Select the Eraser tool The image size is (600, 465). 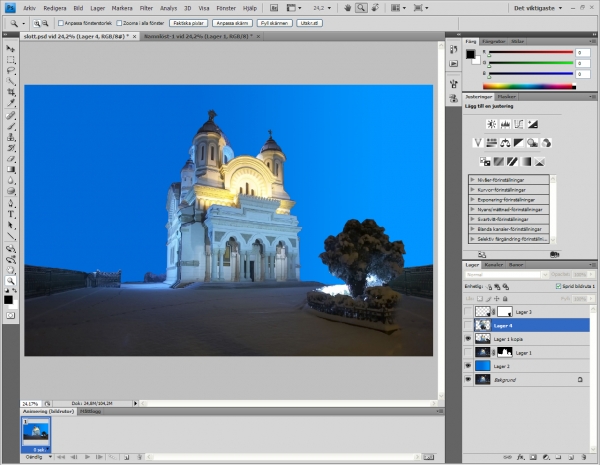[11, 158]
